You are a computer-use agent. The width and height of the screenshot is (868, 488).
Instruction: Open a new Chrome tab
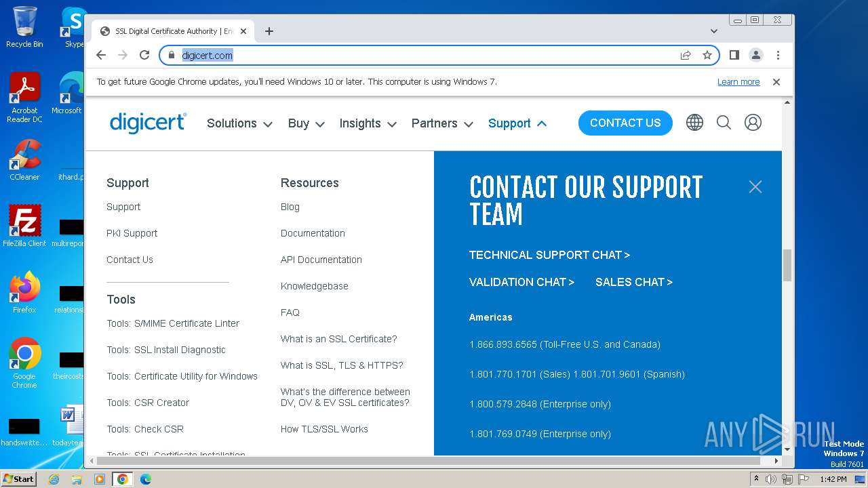point(269,31)
